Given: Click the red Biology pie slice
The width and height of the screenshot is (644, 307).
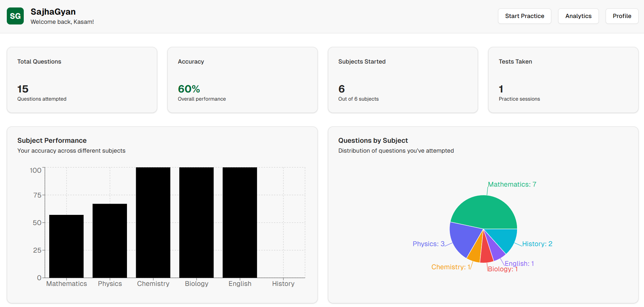Looking at the screenshot, I should click(x=486, y=254).
